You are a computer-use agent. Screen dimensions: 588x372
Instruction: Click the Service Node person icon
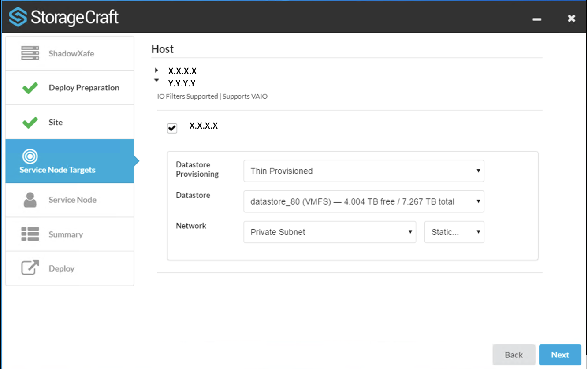(x=30, y=200)
